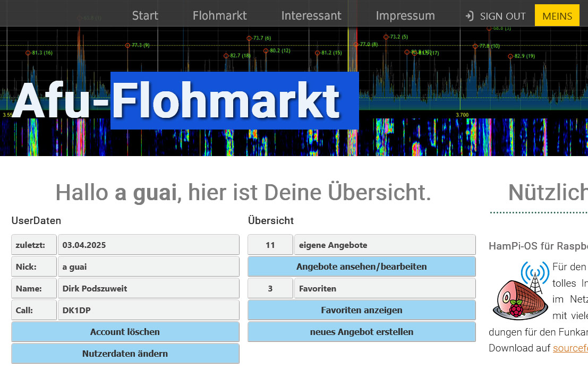Click the count 11 cell
This screenshot has height=378, width=588.
(x=270, y=245)
